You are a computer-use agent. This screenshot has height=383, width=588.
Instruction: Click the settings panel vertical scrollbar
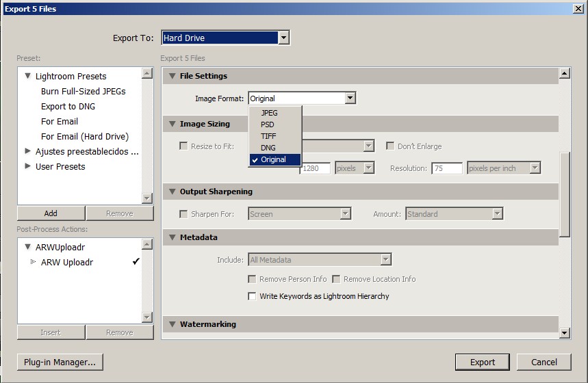(565, 195)
